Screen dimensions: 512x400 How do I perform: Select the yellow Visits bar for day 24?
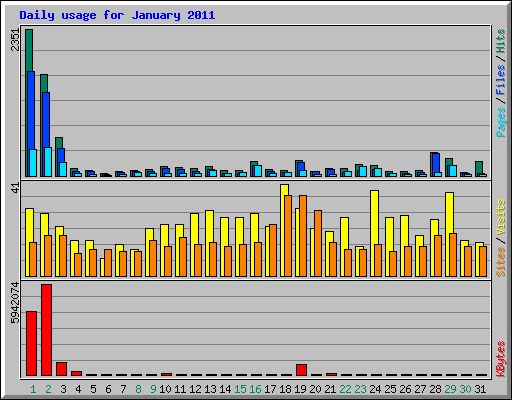(374, 217)
